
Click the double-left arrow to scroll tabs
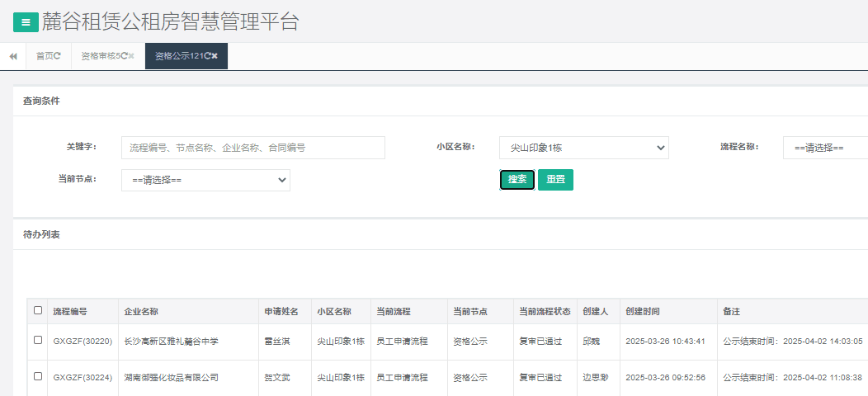[13, 56]
